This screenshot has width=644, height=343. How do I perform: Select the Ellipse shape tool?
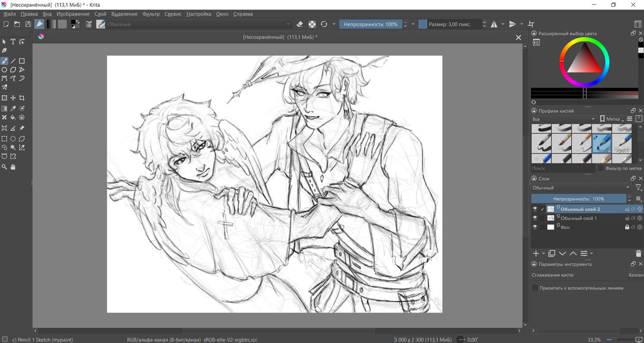(4, 70)
